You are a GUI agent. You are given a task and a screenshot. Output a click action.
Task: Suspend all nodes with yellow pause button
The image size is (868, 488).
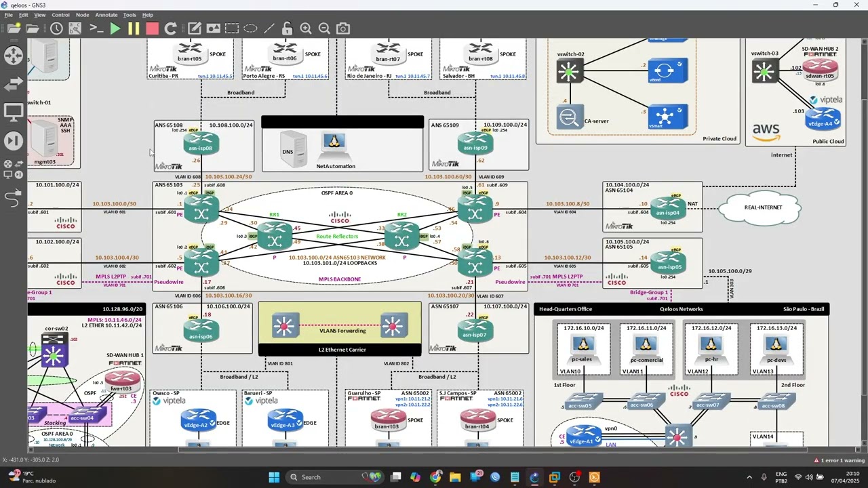click(134, 28)
